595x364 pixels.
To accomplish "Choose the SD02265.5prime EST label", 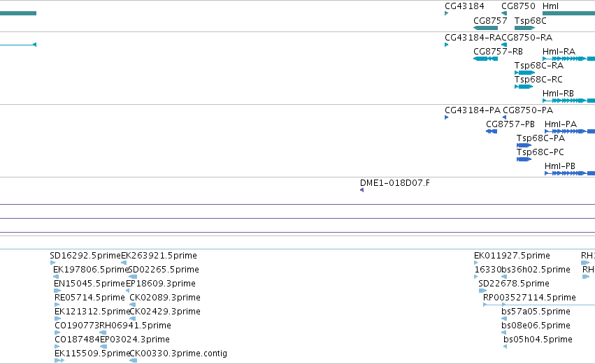I will click(164, 270).
